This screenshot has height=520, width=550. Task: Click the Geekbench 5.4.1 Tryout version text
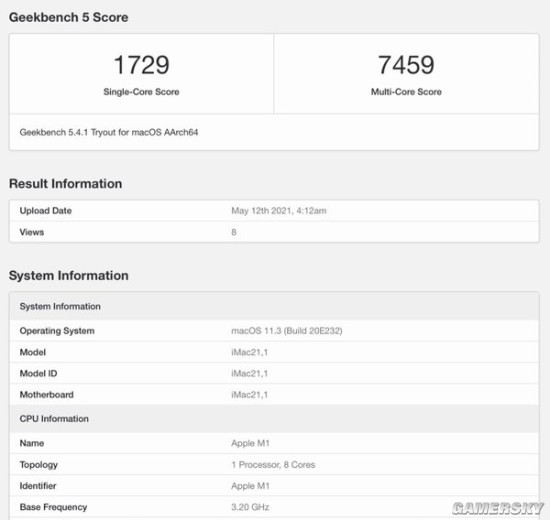109,132
